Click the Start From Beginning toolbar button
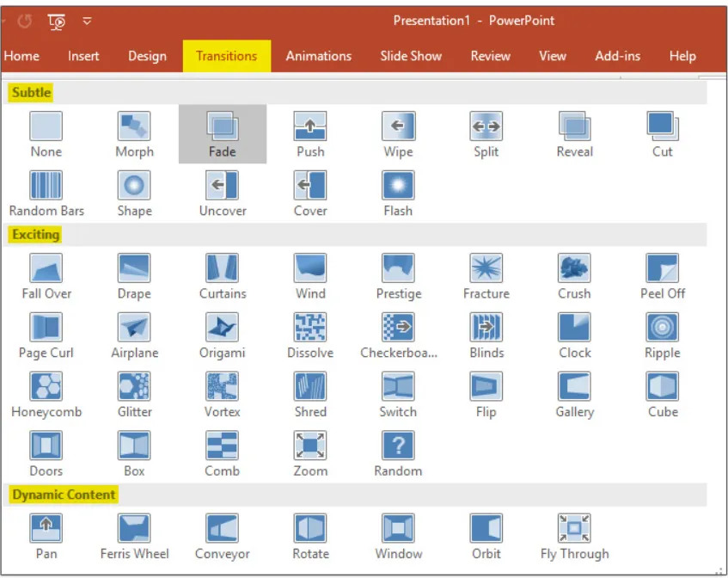 pos(57,21)
